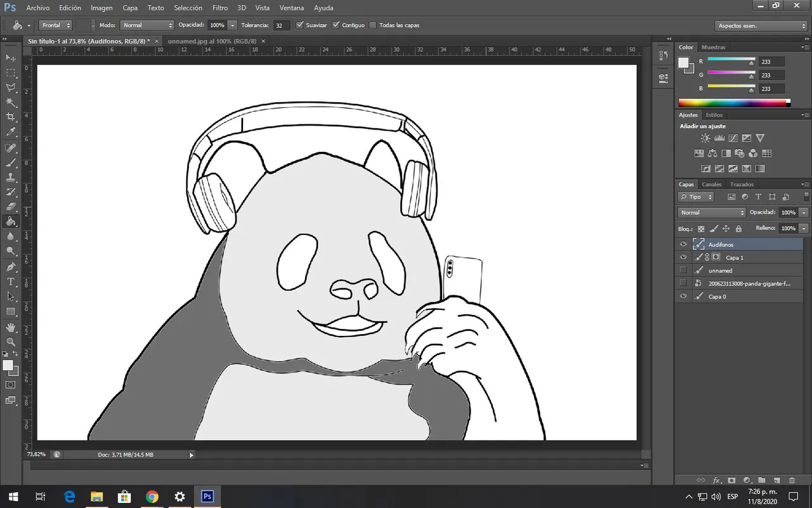Filter layers by type layers
812x508 pixels.
pyautogui.click(x=758, y=197)
